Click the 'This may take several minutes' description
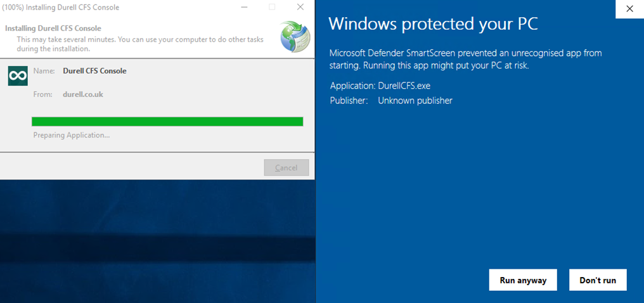 140,44
